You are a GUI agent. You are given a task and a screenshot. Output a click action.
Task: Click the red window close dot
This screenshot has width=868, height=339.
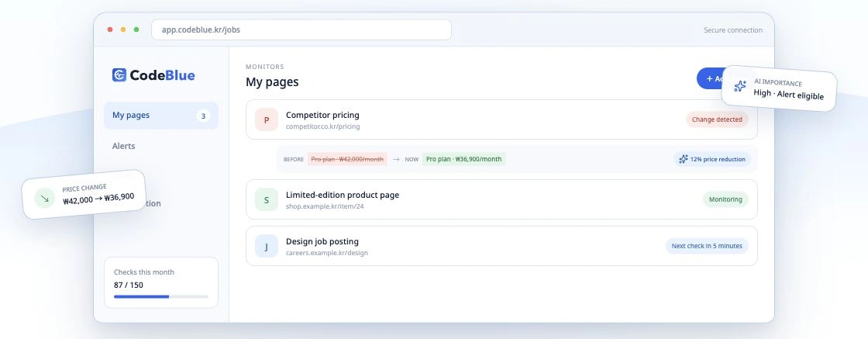coord(110,29)
